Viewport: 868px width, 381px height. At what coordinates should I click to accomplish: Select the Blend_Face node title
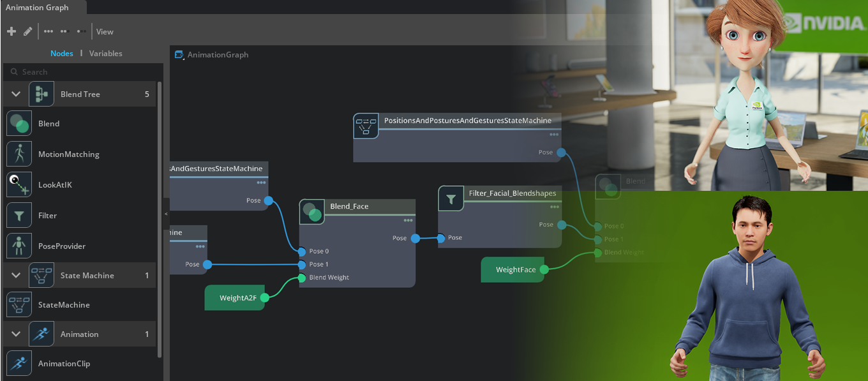[349, 207]
